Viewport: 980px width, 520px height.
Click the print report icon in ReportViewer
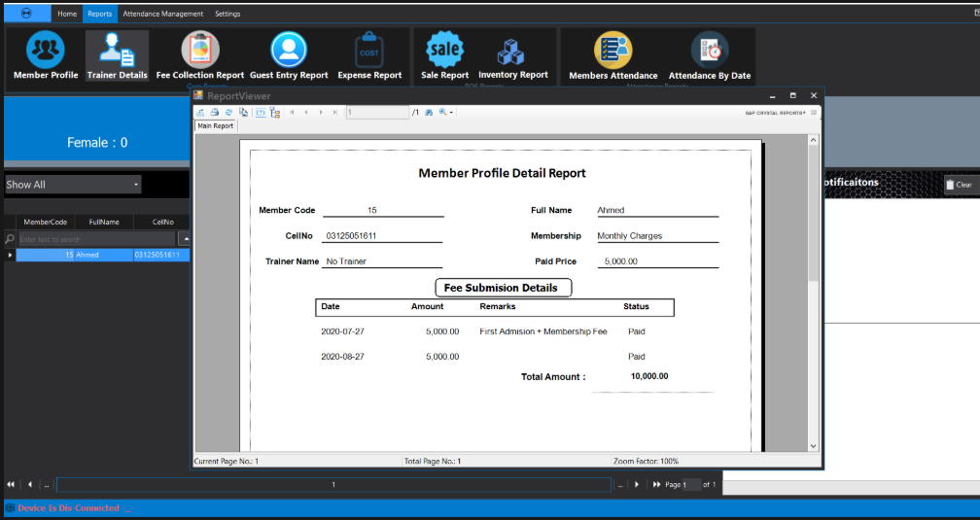[x=215, y=113]
